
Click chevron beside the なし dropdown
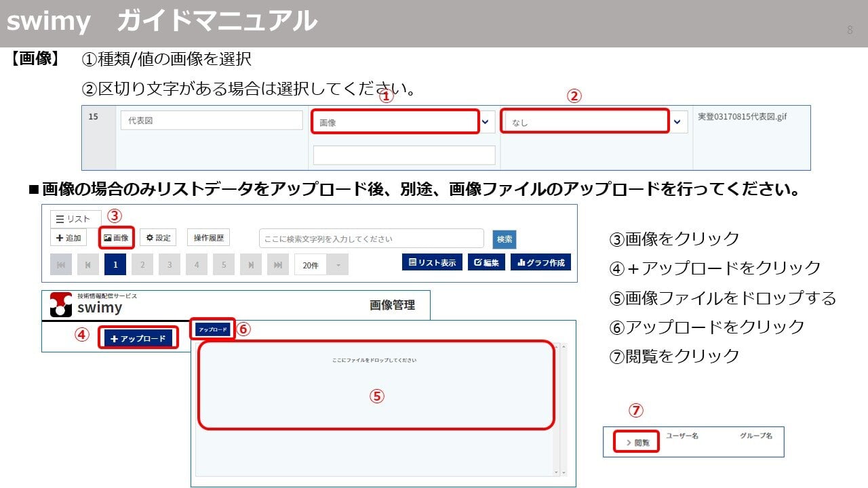point(677,122)
